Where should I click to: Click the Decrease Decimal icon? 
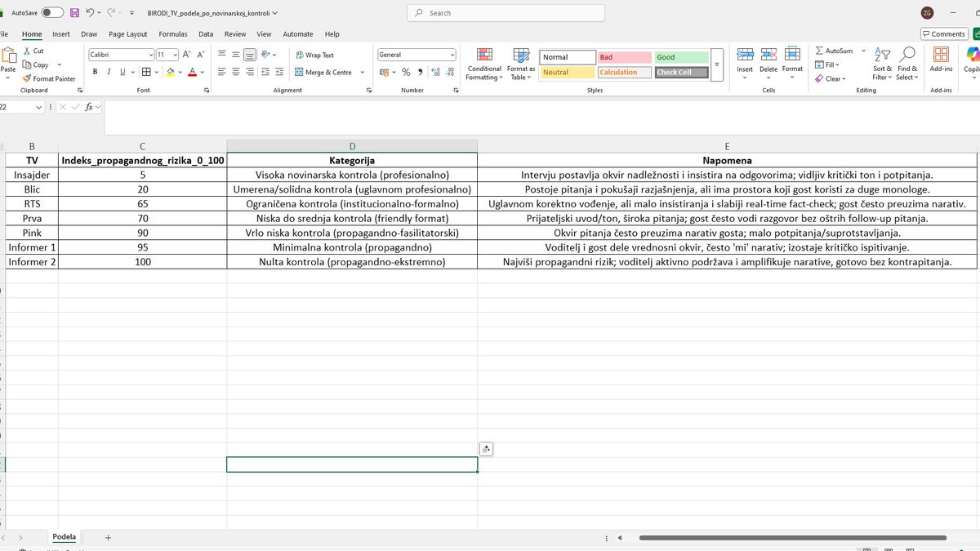pos(449,72)
